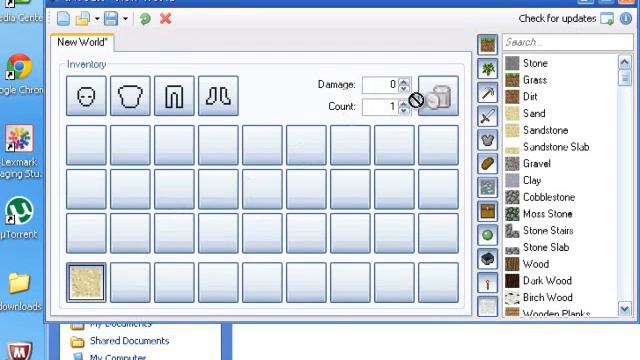Image resolution: width=640 pixels, height=360 pixels.
Task: Click the Save disk icon
Action: point(111,18)
